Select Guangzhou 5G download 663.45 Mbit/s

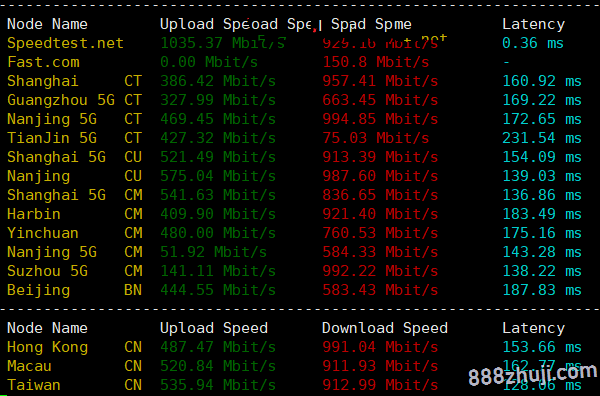click(x=380, y=100)
